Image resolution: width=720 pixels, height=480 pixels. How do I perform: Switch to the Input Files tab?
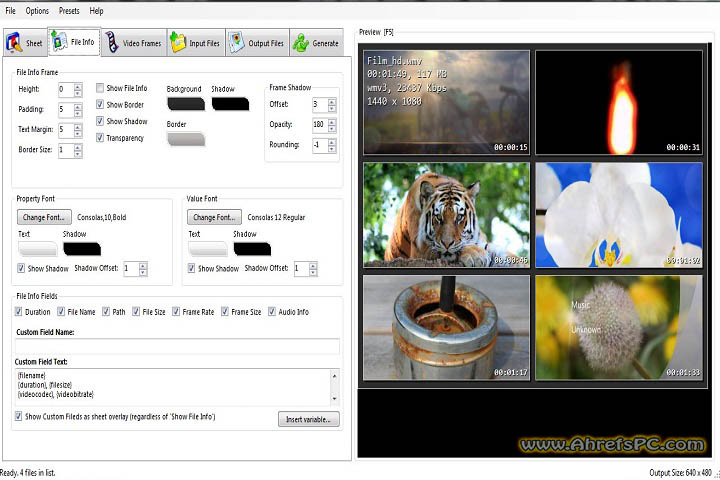tap(196, 43)
